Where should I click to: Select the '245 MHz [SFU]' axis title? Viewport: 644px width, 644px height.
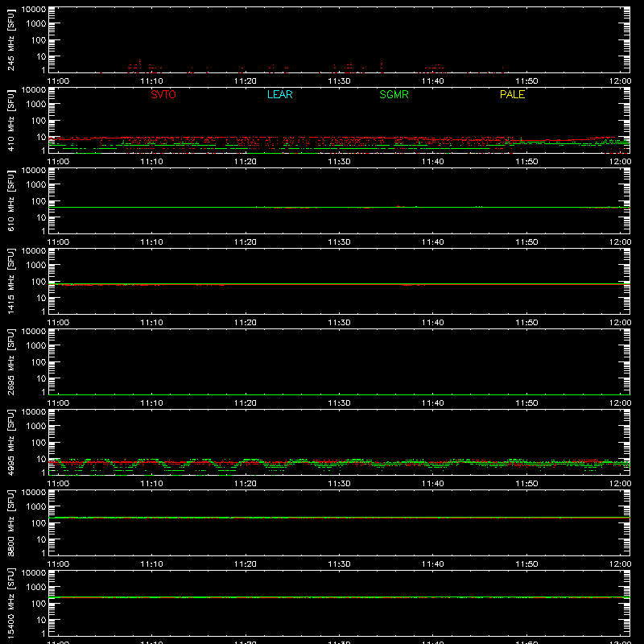click(10, 39)
